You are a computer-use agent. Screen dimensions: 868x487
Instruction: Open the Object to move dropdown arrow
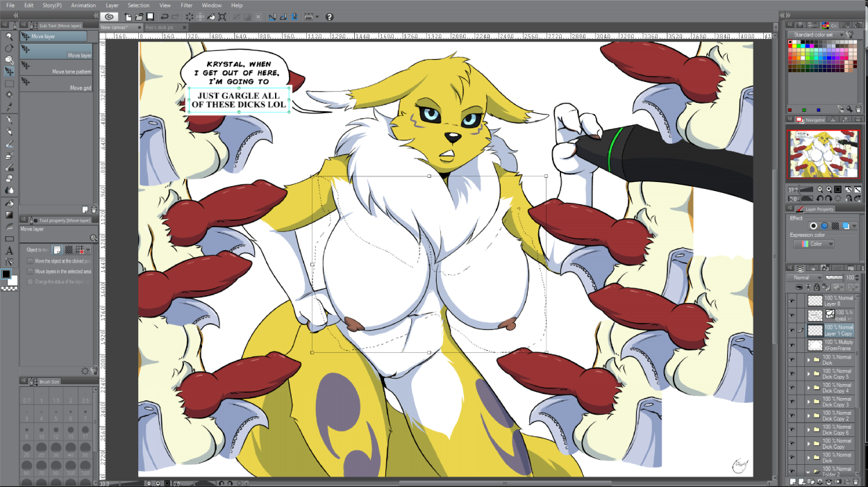pyautogui.click(x=89, y=249)
